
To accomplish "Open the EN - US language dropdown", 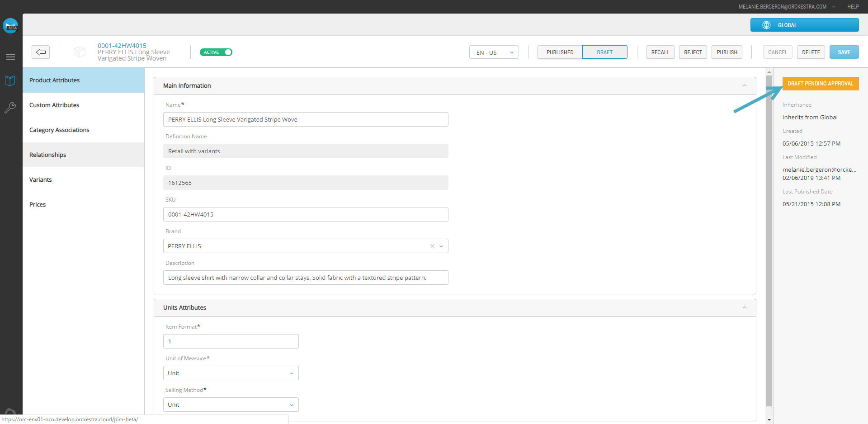I will click(494, 52).
